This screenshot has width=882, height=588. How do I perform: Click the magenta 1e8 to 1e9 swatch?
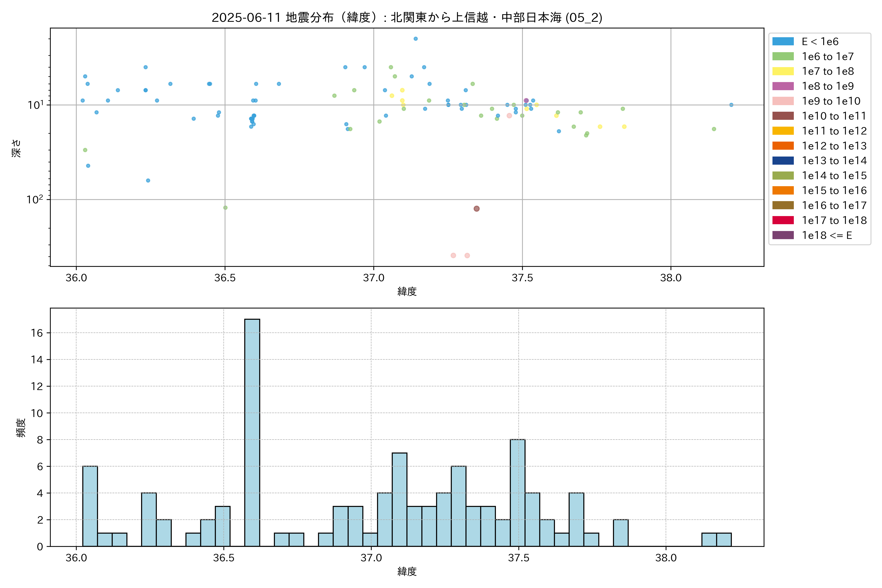click(783, 86)
